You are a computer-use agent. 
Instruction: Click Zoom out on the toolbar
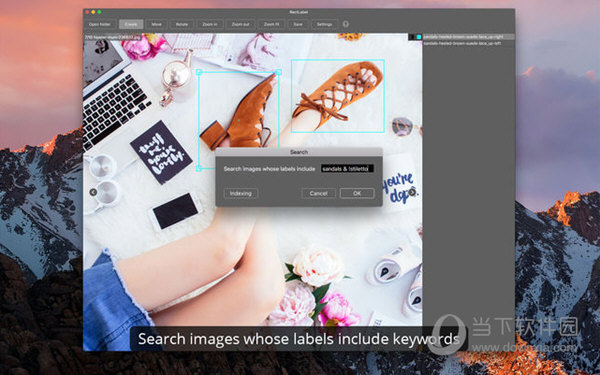[x=240, y=24]
